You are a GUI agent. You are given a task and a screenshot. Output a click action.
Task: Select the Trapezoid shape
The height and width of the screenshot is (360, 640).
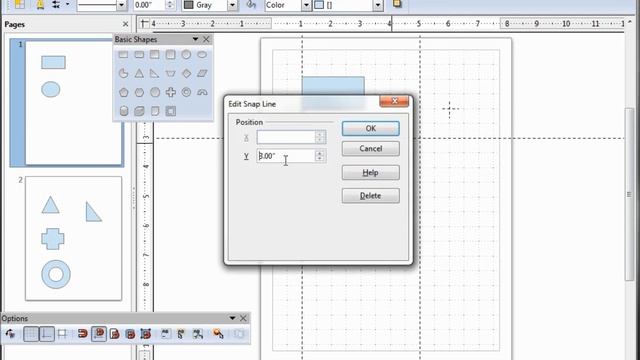coord(171,73)
